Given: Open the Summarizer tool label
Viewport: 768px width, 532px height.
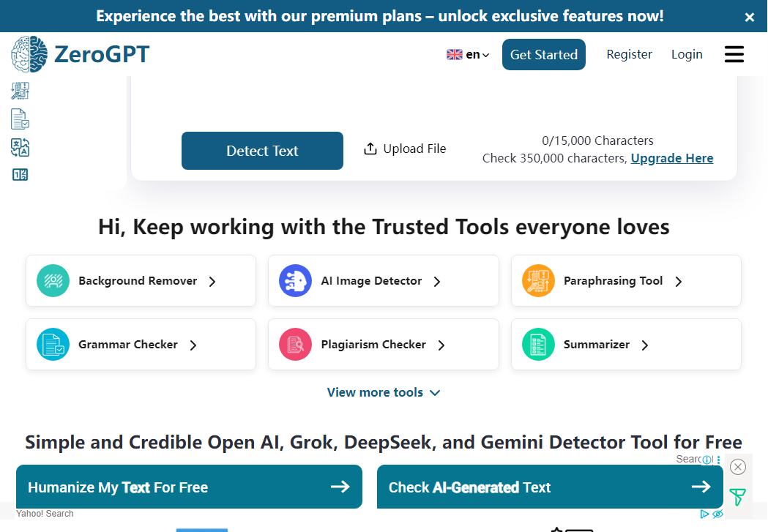Looking at the screenshot, I should click(597, 344).
